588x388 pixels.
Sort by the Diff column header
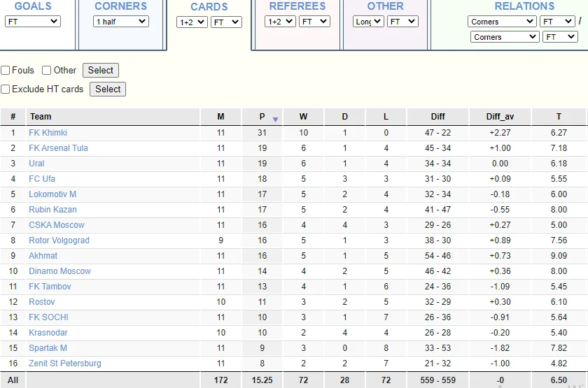point(437,117)
